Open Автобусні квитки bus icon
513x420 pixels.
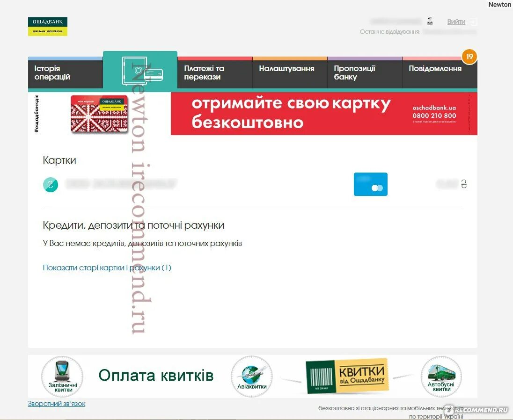(441, 377)
